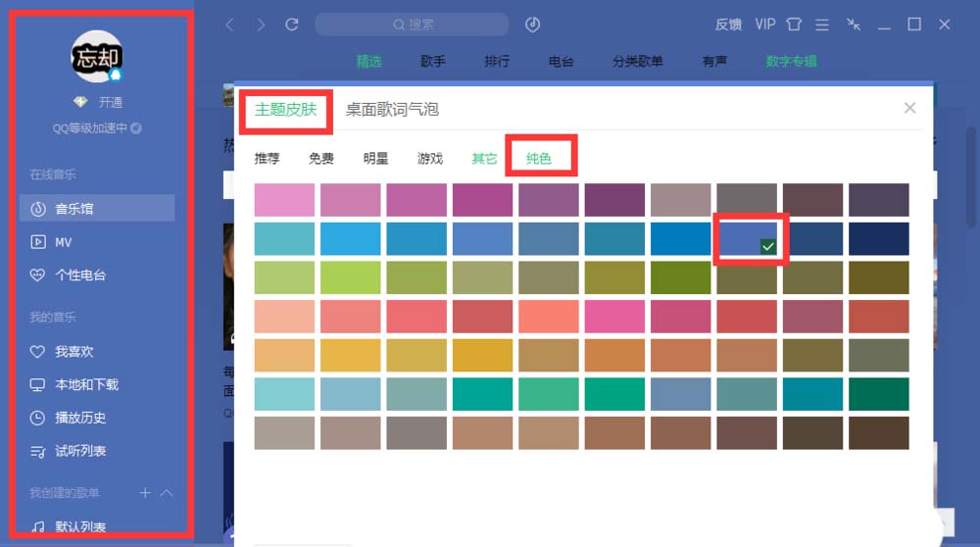Pick the dark teal-green swatch ending sixth row
Image resolution: width=980 pixels, height=547 pixels.
[879, 394]
